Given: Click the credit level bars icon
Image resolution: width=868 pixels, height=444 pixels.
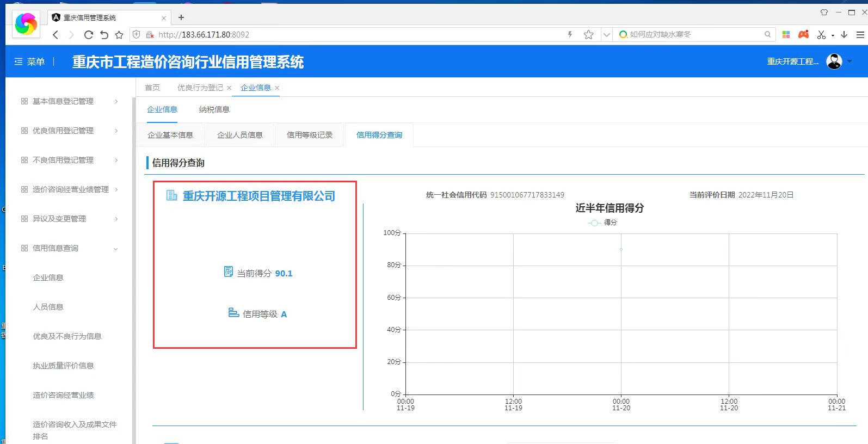Looking at the screenshot, I should click(233, 313).
